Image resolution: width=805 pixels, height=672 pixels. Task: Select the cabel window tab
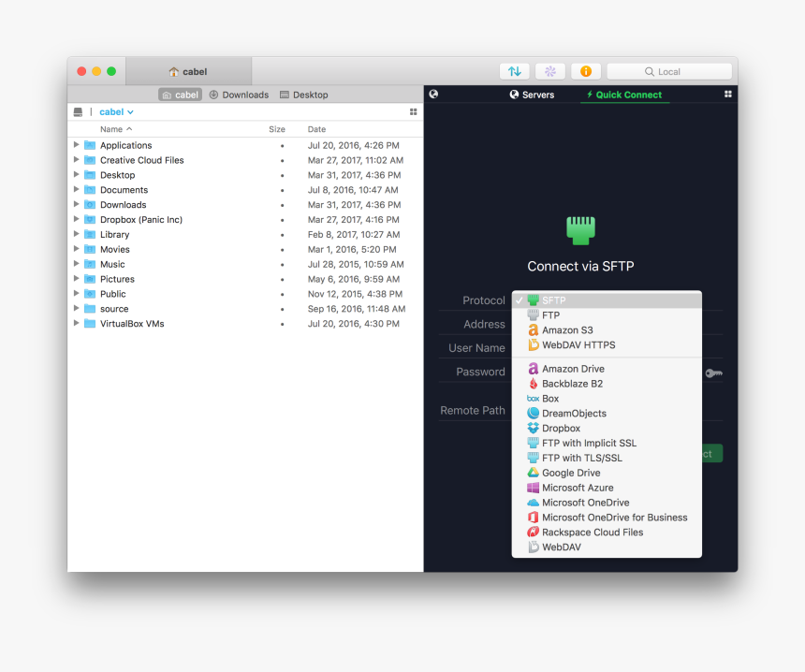(188, 71)
